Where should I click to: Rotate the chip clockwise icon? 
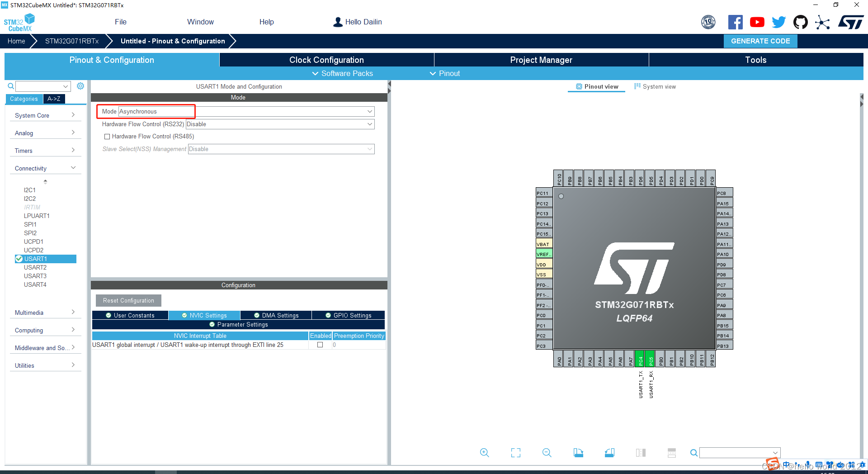click(578, 453)
